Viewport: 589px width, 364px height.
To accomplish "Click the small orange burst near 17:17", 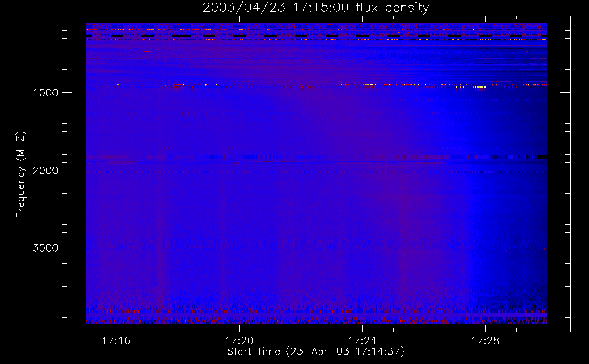I will [147, 51].
